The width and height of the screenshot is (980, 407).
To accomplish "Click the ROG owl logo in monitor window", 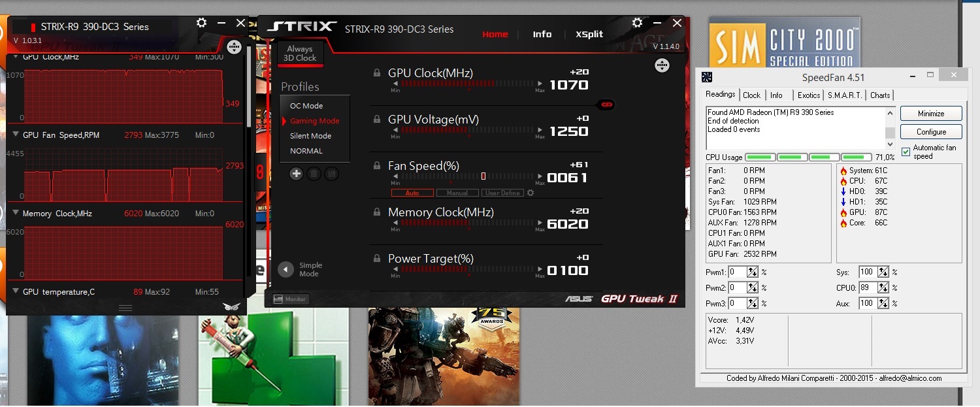I will pos(231,306).
